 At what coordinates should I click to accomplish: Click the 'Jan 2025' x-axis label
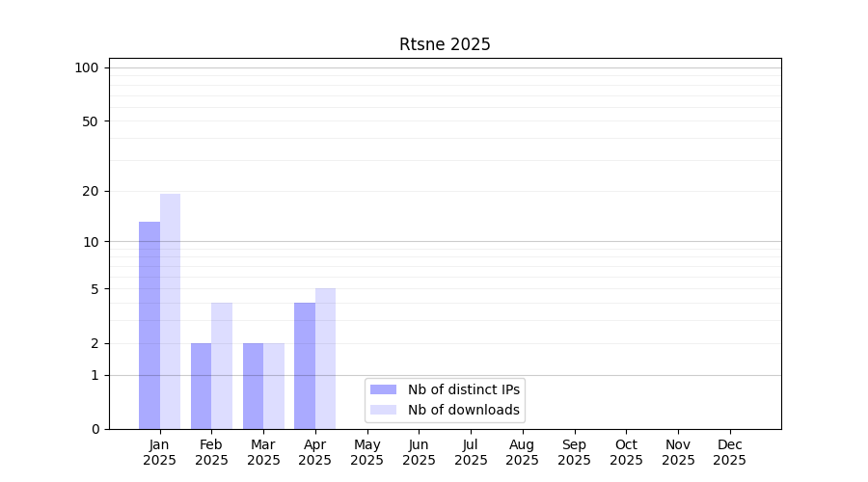160,452
